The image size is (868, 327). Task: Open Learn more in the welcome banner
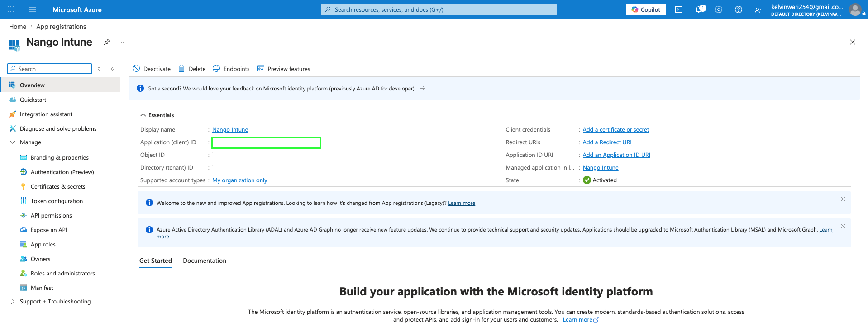click(462, 203)
